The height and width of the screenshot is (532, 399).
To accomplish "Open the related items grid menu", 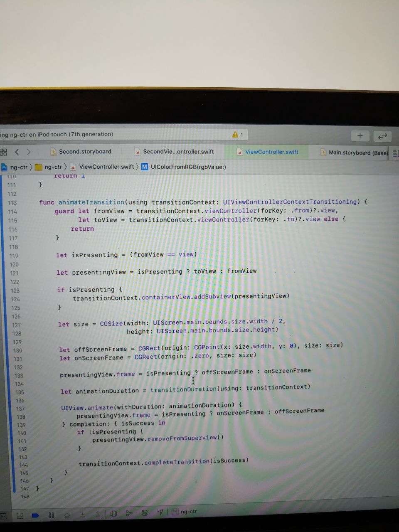I will pyautogui.click(x=4, y=152).
